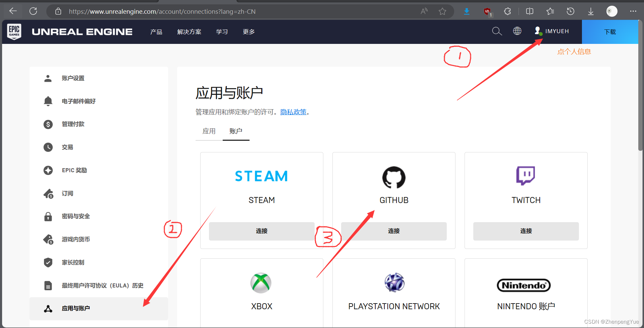The image size is (644, 328).
Task: Open 管理付款 payment dollar icon
Action: [x=48, y=124]
